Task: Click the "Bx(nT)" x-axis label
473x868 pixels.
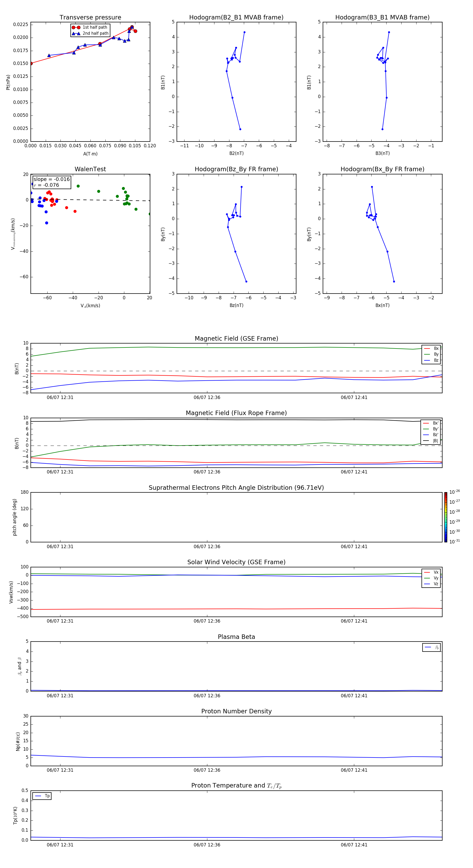Action: pyautogui.click(x=382, y=305)
